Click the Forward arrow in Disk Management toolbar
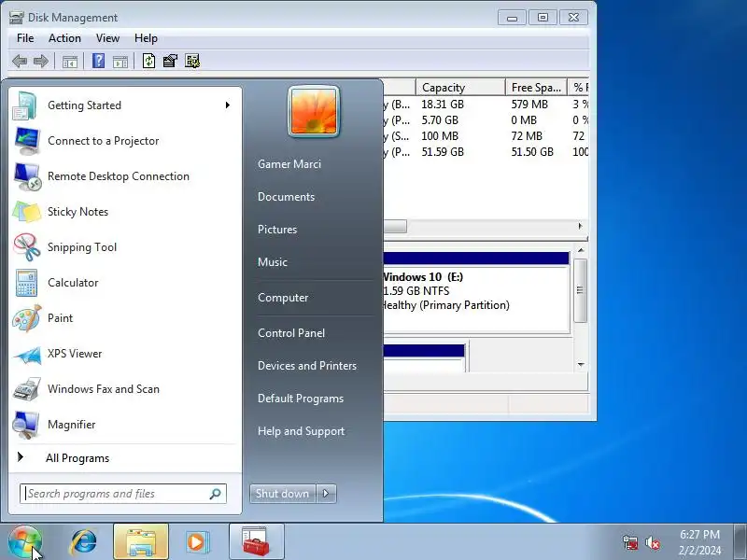Image resolution: width=747 pixels, height=560 pixels. pos(41,61)
